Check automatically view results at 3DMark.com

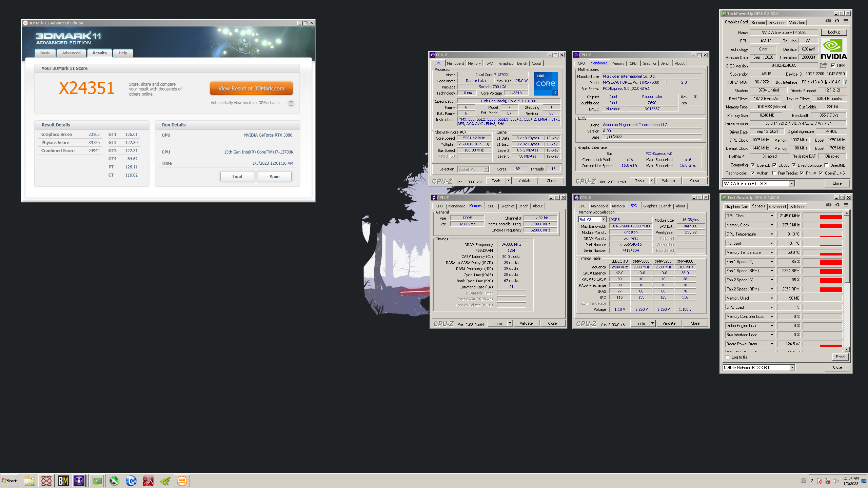pyautogui.click(x=291, y=103)
